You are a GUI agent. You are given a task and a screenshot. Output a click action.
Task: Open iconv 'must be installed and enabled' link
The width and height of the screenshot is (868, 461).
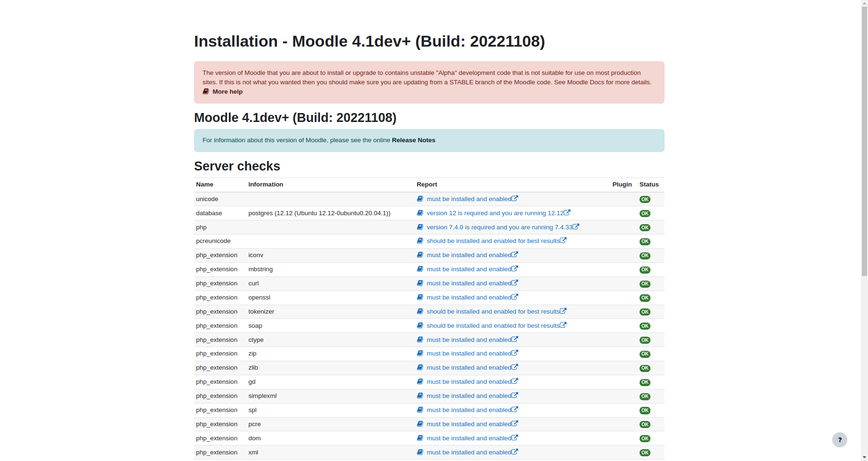[469, 255]
